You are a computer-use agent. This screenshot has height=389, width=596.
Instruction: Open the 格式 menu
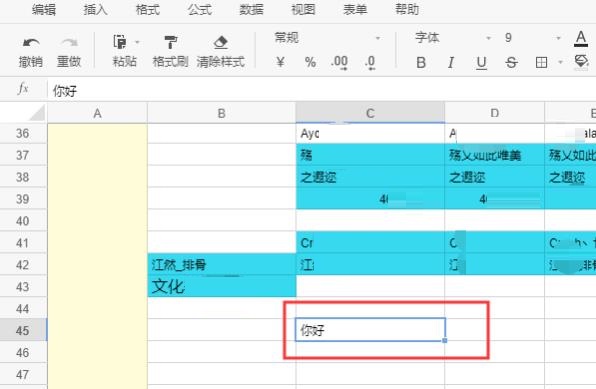click(147, 10)
